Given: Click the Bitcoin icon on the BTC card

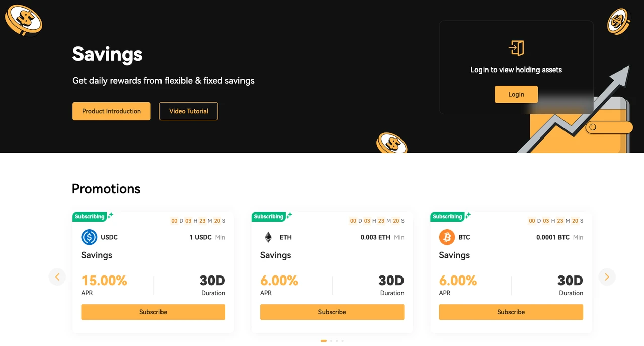Looking at the screenshot, I should (x=447, y=237).
